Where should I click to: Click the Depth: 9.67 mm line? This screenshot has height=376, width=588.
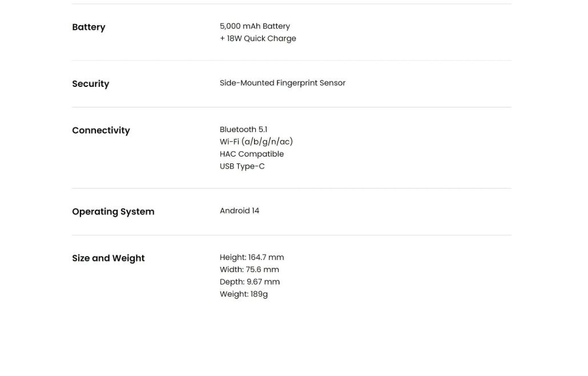coord(249,282)
